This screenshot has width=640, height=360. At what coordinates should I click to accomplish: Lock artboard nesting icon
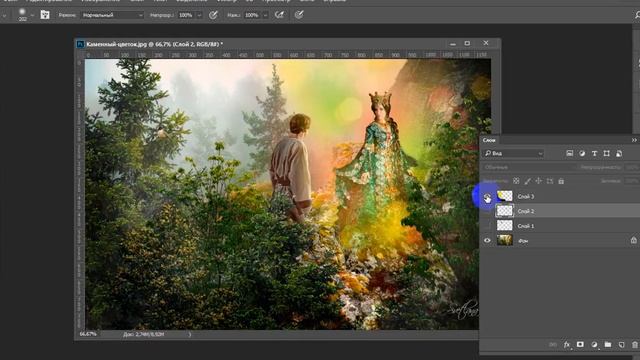[550, 181]
